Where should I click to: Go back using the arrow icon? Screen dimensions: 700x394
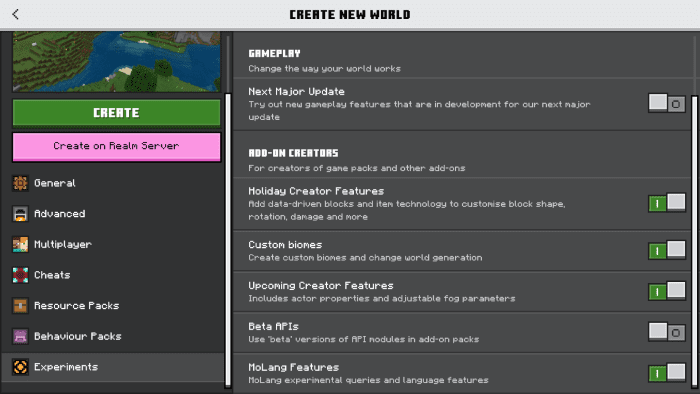pyautogui.click(x=16, y=14)
